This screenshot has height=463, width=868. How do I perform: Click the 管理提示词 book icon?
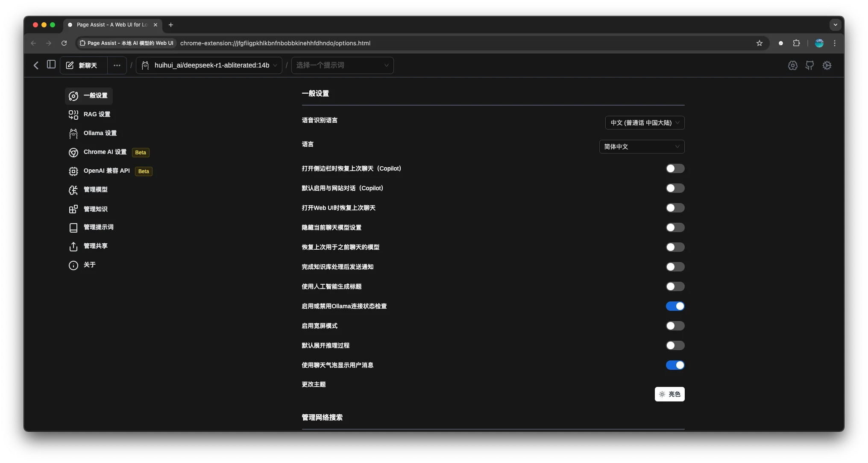[x=73, y=227]
